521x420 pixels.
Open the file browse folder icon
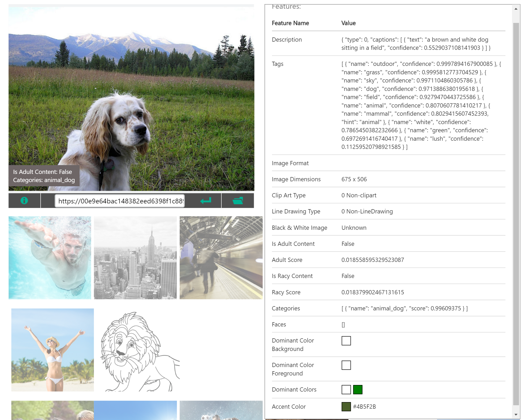(238, 201)
